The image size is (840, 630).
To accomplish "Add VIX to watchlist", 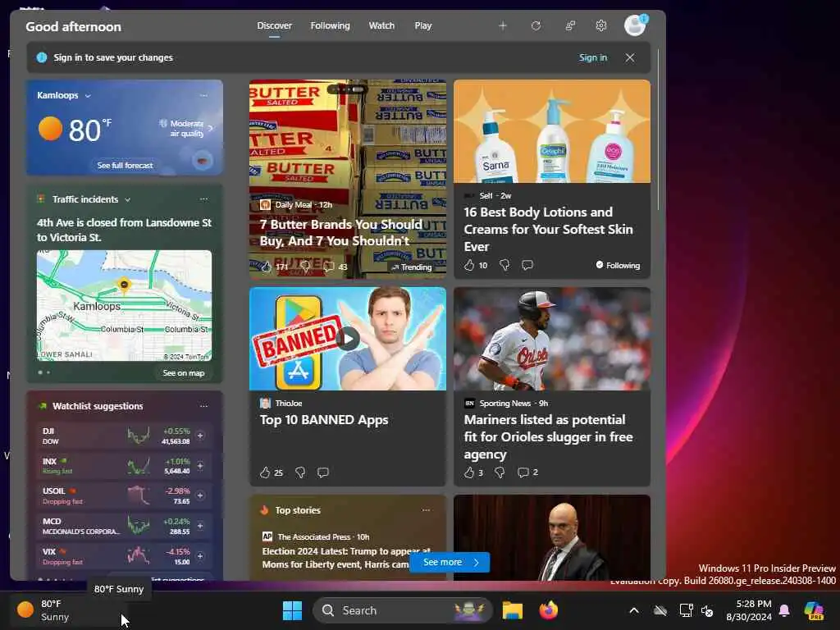I will click(x=200, y=557).
